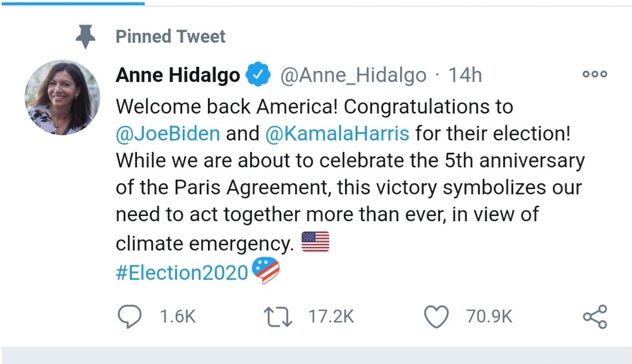Click the 70.9K likes count

pyautogui.click(x=489, y=317)
